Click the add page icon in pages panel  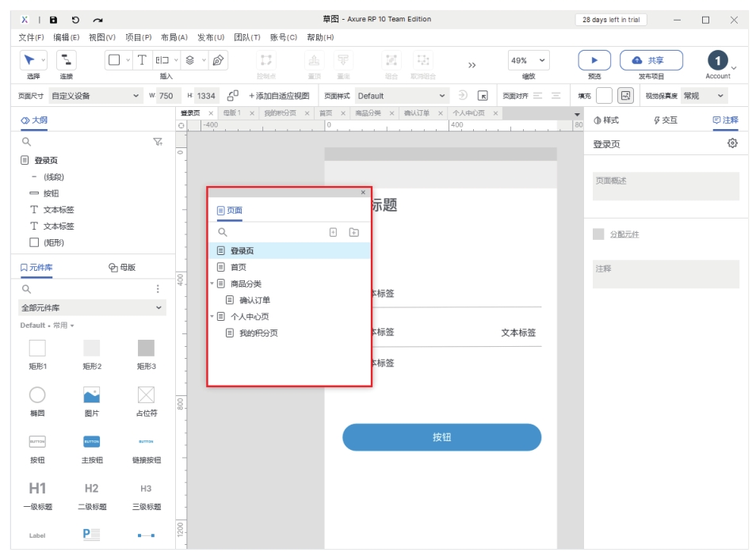(x=333, y=232)
